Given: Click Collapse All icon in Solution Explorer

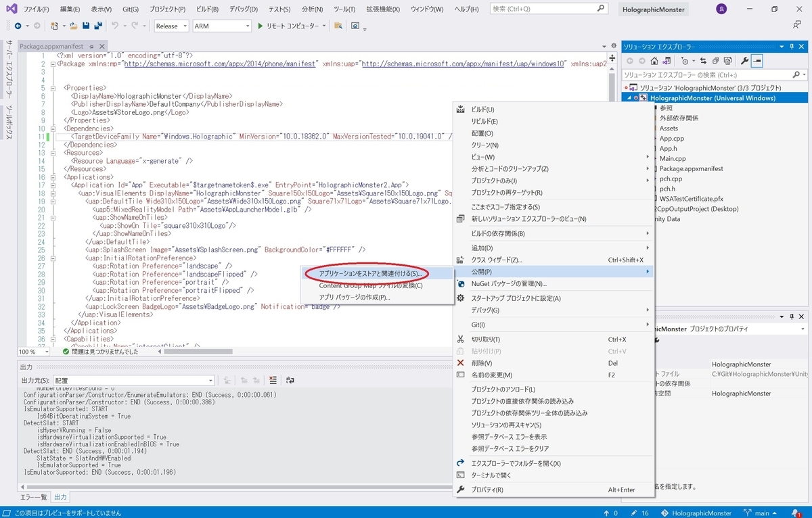Looking at the screenshot, I should click(x=716, y=61).
